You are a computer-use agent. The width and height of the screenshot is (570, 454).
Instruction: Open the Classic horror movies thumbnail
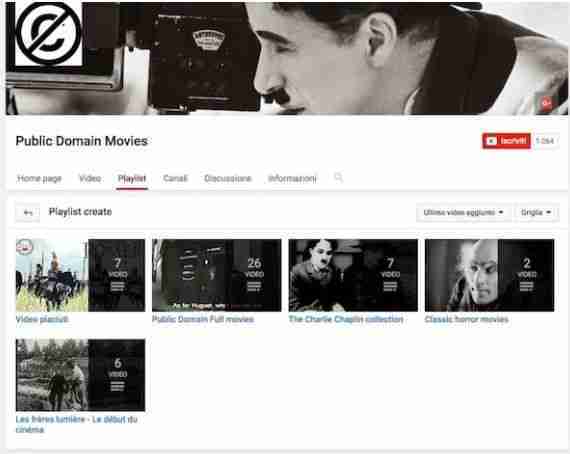tap(489, 275)
